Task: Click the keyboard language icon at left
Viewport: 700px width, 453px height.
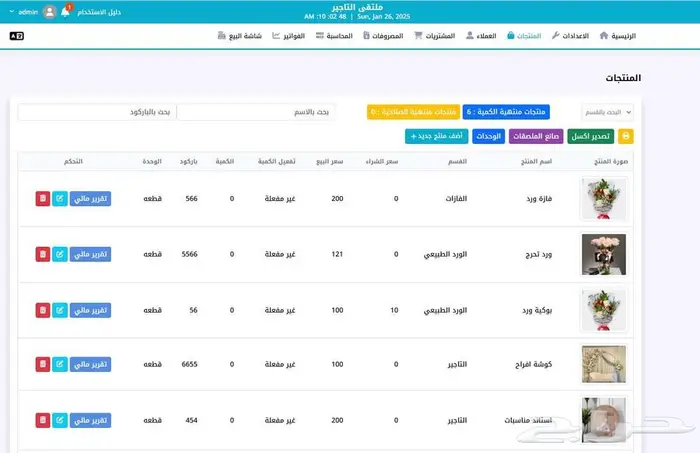Action: point(17,35)
